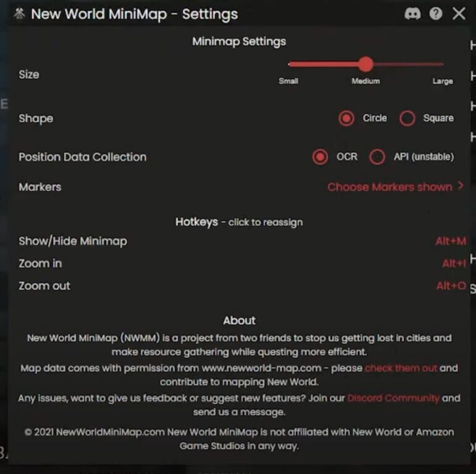This screenshot has width=476, height=474.
Task: Reassign Show/Hide Minimap hotkey Alt+M
Action: pyautogui.click(x=451, y=241)
